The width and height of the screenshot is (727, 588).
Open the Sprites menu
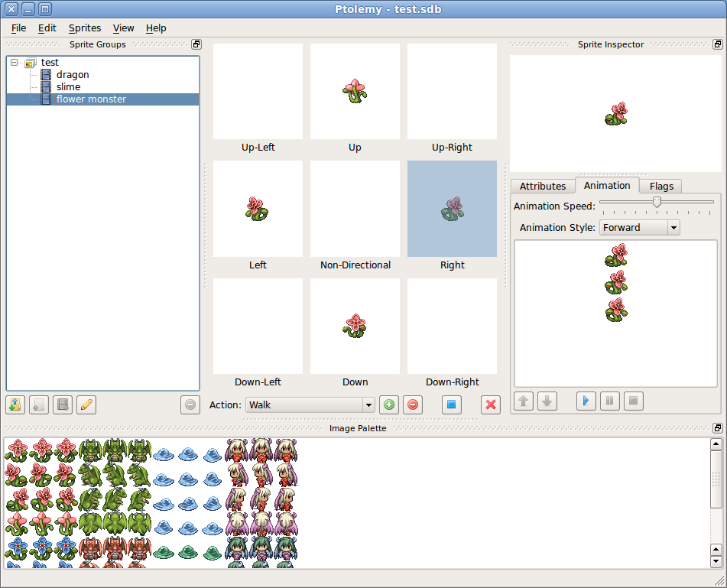point(84,28)
